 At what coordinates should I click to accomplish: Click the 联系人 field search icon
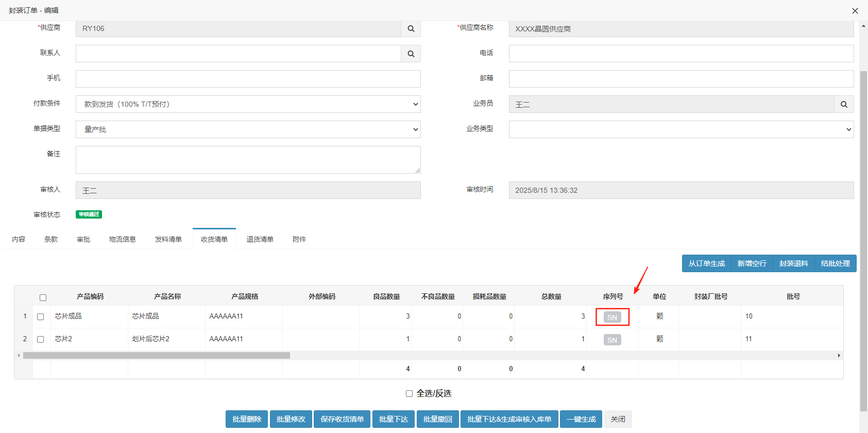point(411,54)
